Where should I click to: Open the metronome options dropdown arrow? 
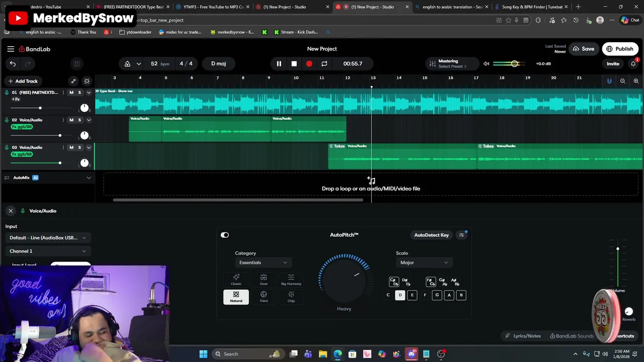tap(138, 64)
